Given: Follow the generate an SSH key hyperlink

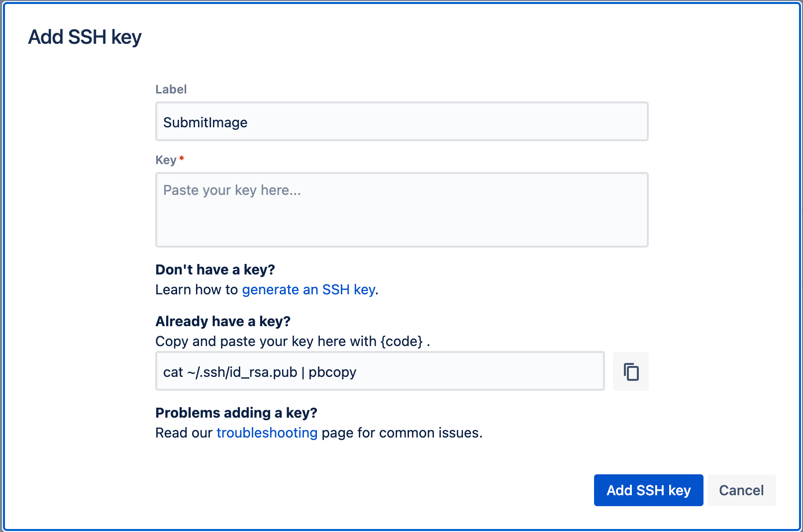Looking at the screenshot, I should 308,289.
